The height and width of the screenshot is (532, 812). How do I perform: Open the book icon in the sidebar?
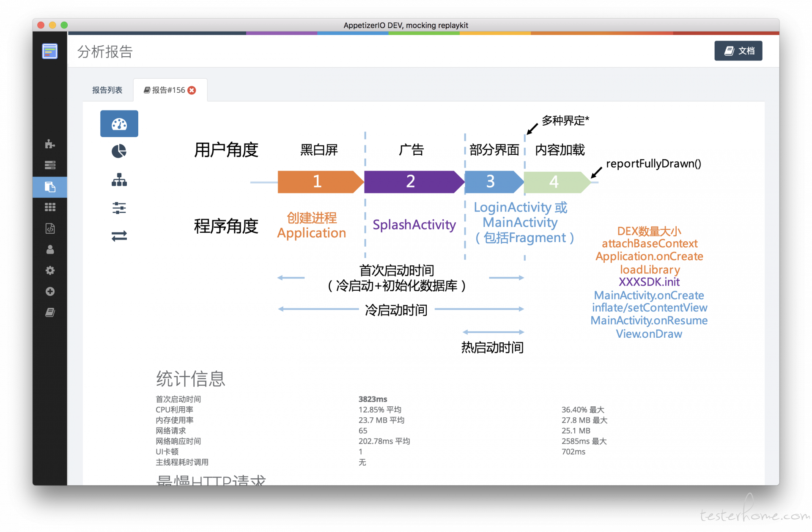click(x=50, y=313)
